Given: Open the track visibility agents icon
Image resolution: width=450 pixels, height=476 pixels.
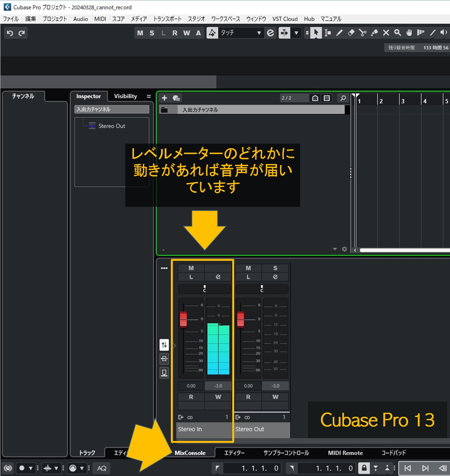Looking at the screenshot, I should [x=315, y=98].
